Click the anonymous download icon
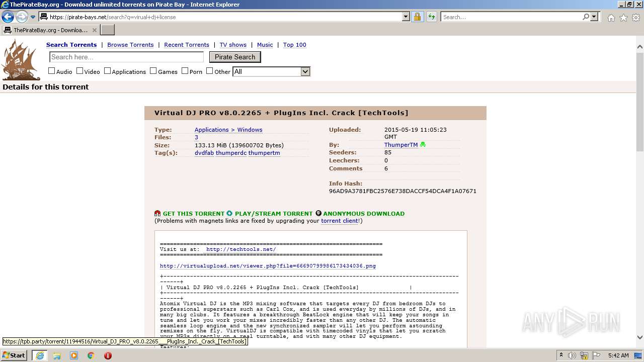644x362 pixels. (x=318, y=214)
